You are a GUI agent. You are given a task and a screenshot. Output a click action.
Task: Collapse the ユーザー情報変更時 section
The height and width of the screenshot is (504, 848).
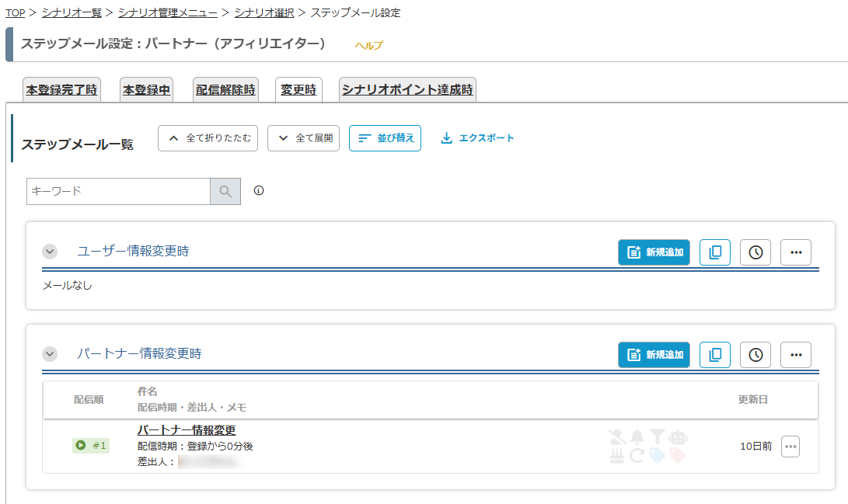tap(50, 252)
